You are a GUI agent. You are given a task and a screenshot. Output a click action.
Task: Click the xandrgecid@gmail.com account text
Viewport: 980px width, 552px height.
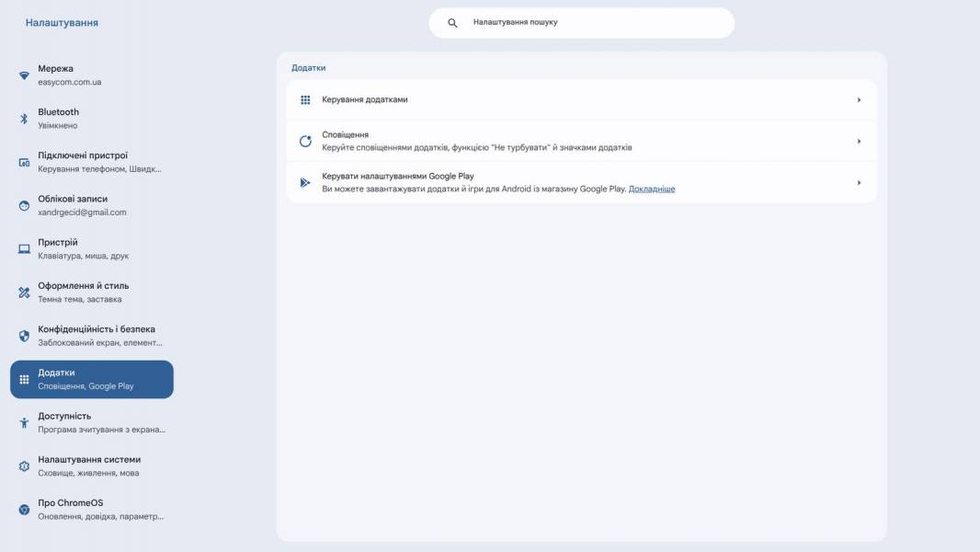coord(82,213)
